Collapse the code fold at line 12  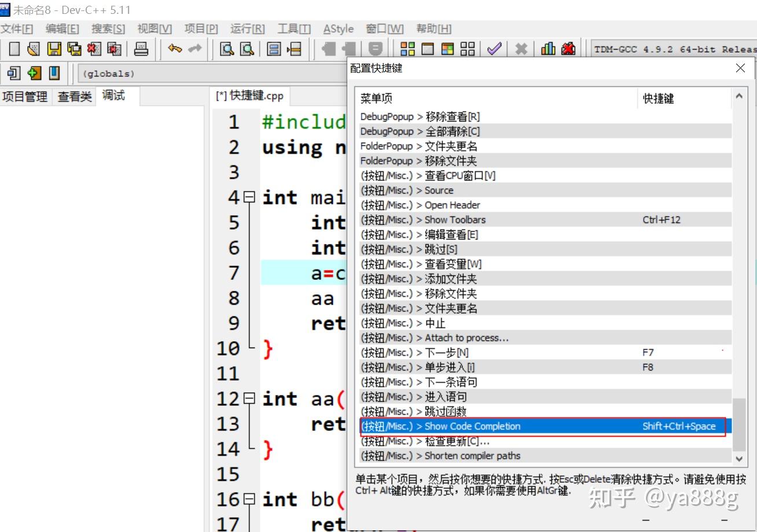(249, 399)
